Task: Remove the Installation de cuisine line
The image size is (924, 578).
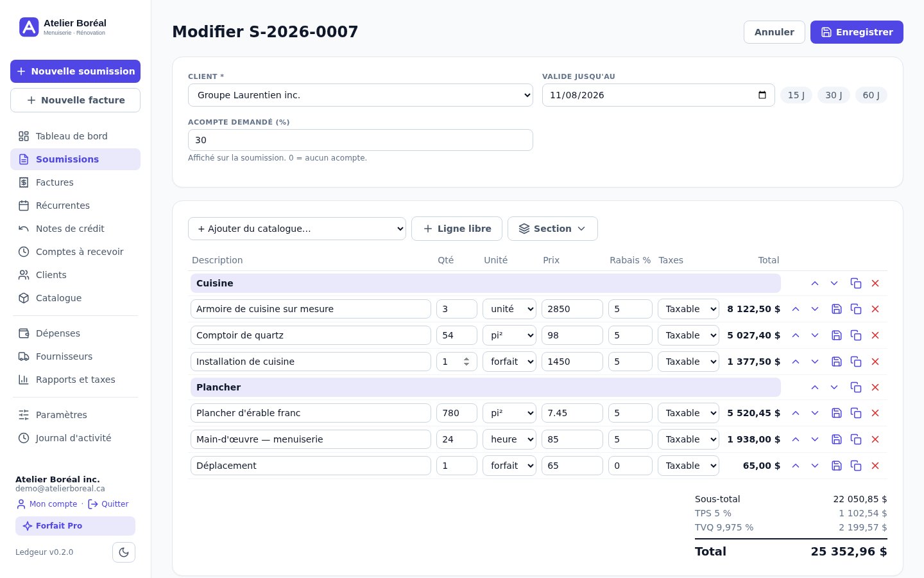Action: coord(875,362)
